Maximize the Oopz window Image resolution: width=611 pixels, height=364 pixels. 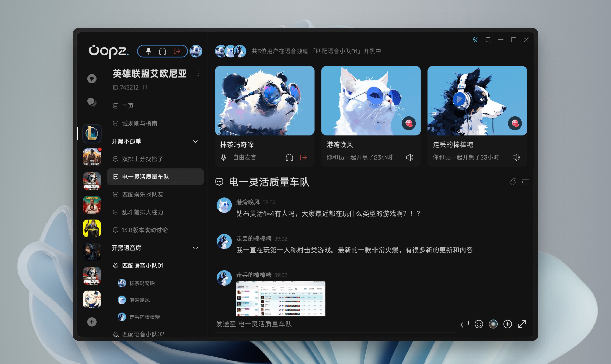point(513,40)
